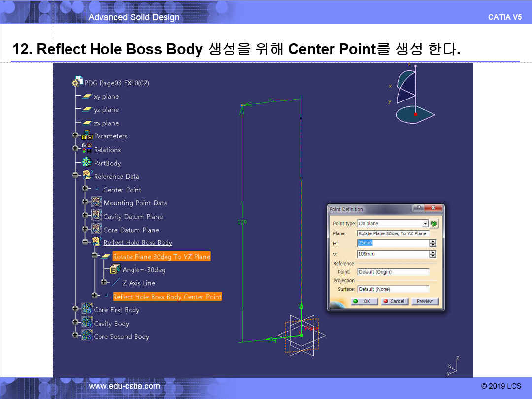Collapse the Reference Data tree node
Image resolution: width=532 pixels, height=399 pixels.
(x=75, y=175)
